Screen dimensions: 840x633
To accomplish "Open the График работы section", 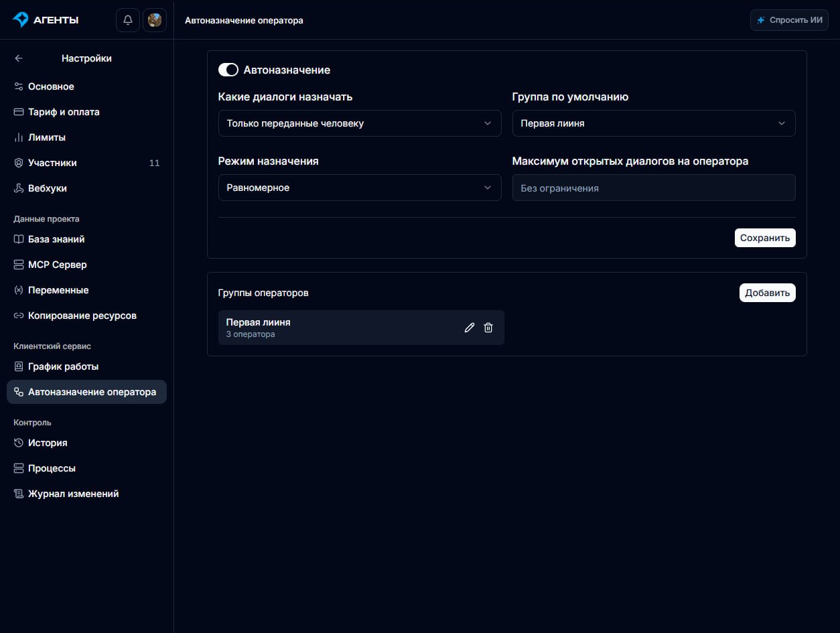I will (x=86, y=366).
